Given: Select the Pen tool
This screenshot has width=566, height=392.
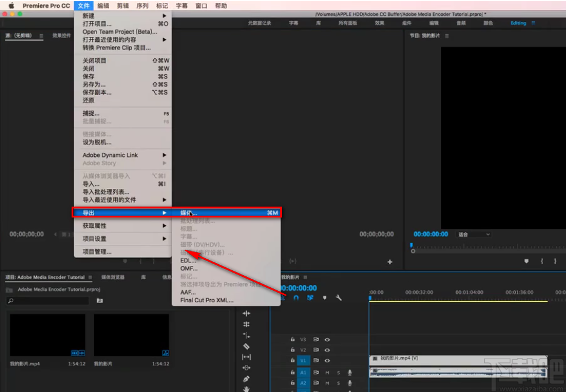Looking at the screenshot, I should pyautogui.click(x=246, y=379).
